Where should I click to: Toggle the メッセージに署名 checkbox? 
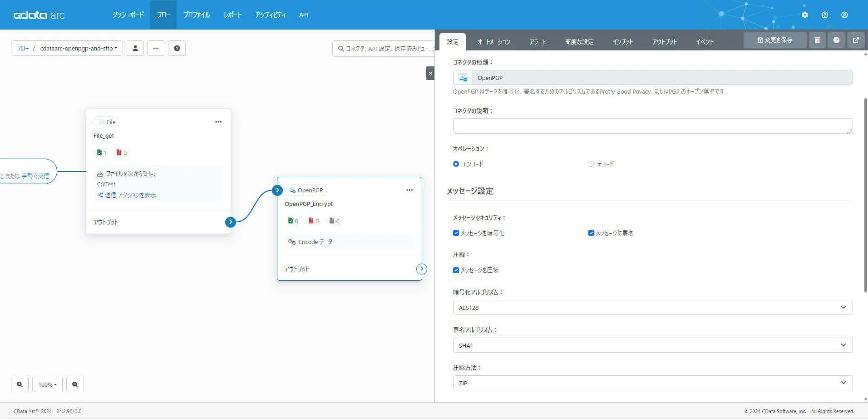591,233
